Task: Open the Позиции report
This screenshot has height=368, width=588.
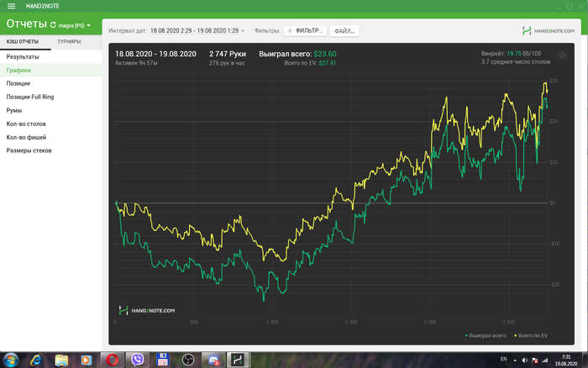Action: (x=51, y=83)
